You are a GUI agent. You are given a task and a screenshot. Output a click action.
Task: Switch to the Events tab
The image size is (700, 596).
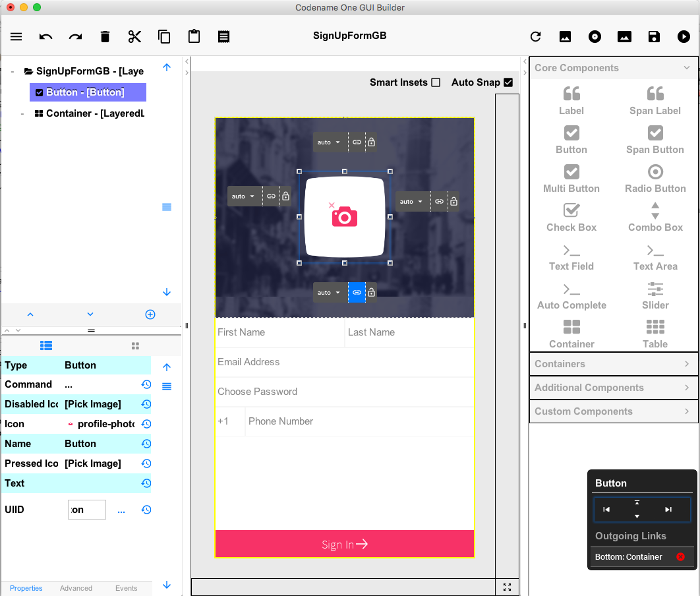coord(127,588)
